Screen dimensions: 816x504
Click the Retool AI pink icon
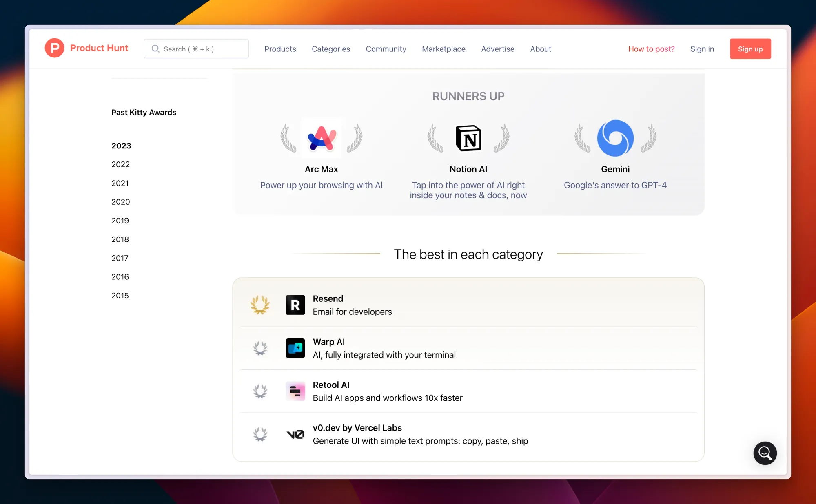click(295, 391)
